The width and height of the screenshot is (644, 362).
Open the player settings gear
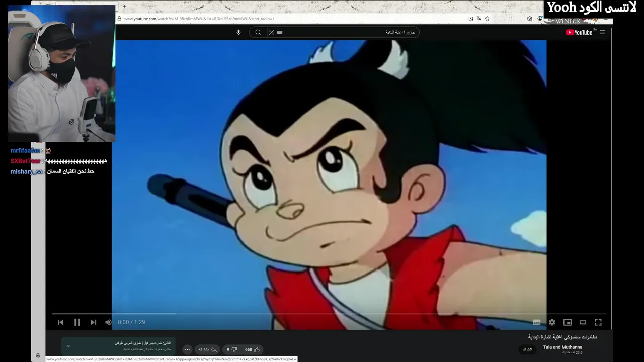click(x=552, y=322)
